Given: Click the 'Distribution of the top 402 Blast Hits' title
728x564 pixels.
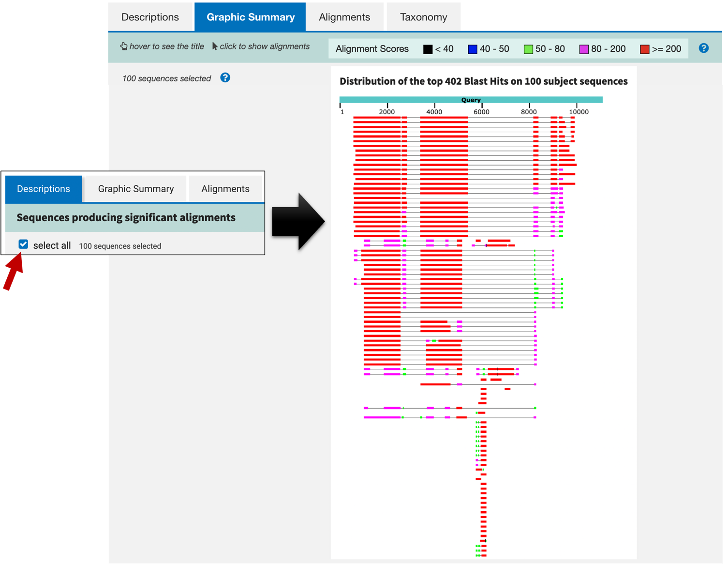Looking at the screenshot, I should [x=483, y=81].
